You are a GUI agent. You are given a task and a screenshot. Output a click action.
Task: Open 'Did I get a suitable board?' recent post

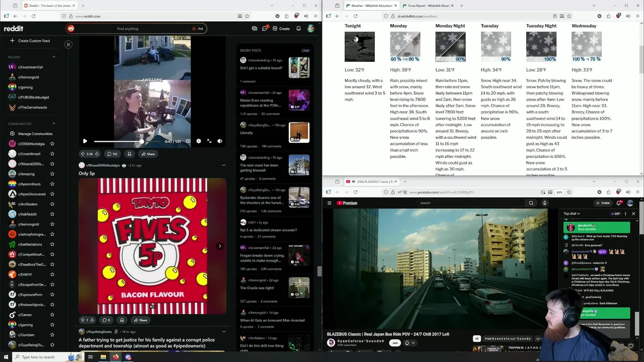[261, 68]
